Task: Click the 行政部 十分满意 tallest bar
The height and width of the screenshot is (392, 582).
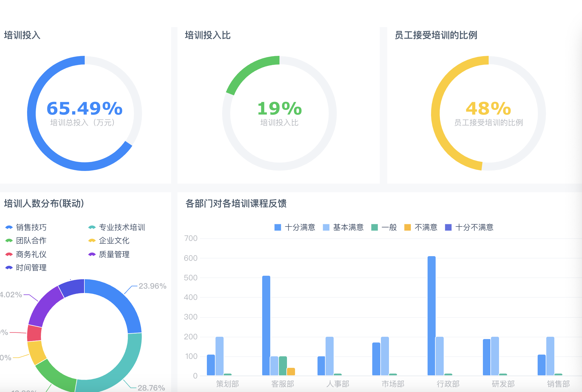Action: [432, 316]
